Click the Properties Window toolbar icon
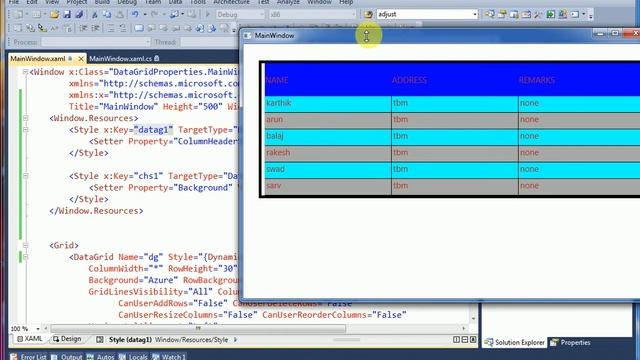This screenshot has height=360, width=640. pos(502,14)
